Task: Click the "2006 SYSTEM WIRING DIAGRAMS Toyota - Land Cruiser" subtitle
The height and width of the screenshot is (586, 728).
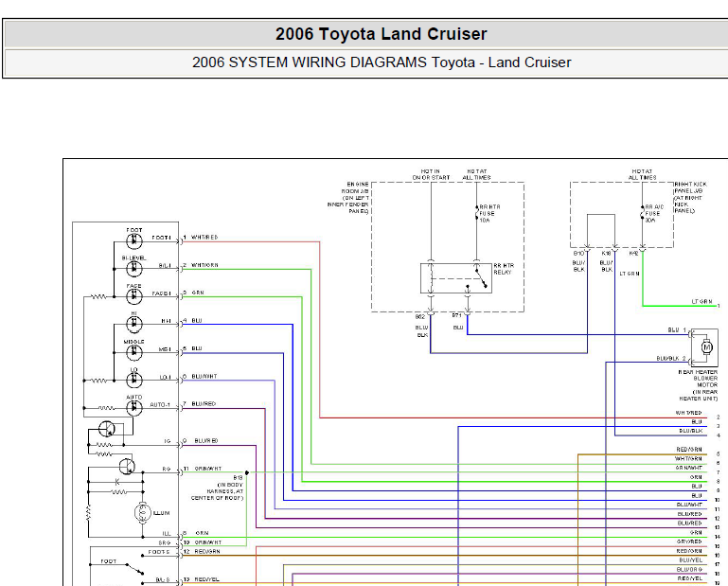Action: click(382, 62)
